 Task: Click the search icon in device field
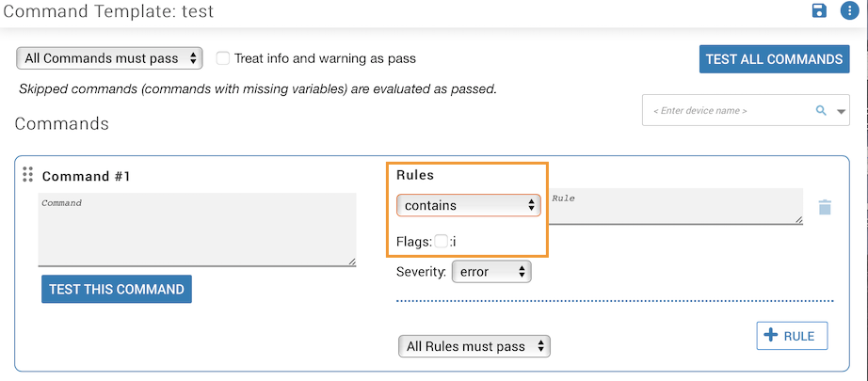tap(821, 111)
